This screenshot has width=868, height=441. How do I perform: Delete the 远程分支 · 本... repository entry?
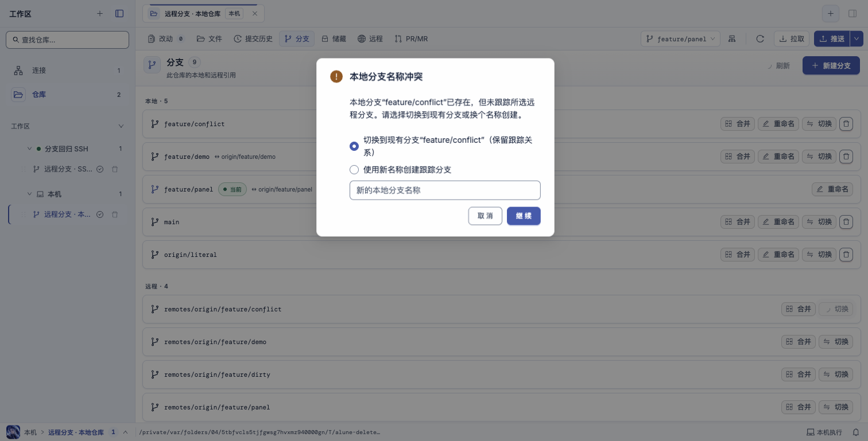point(115,214)
